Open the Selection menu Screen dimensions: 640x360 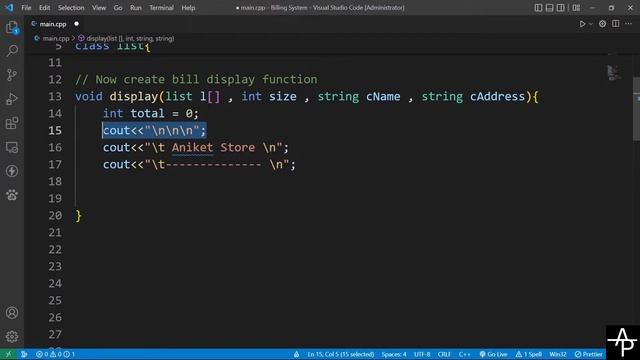point(71,8)
